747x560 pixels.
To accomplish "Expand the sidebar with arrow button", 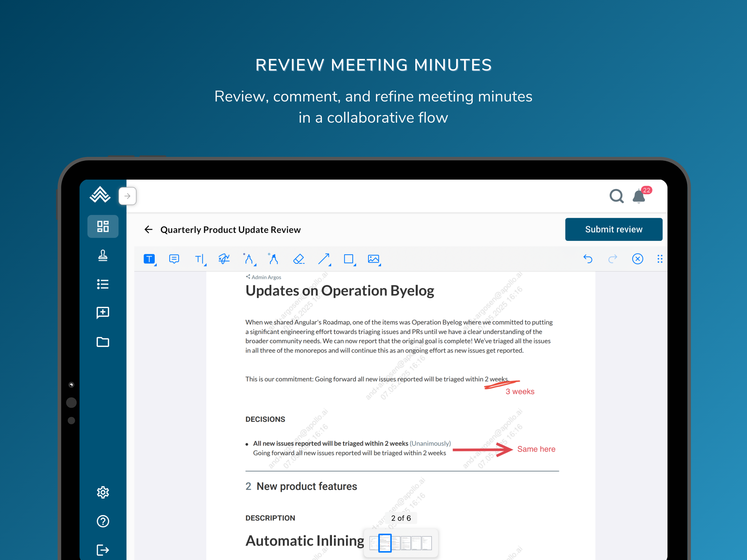I will point(127,196).
